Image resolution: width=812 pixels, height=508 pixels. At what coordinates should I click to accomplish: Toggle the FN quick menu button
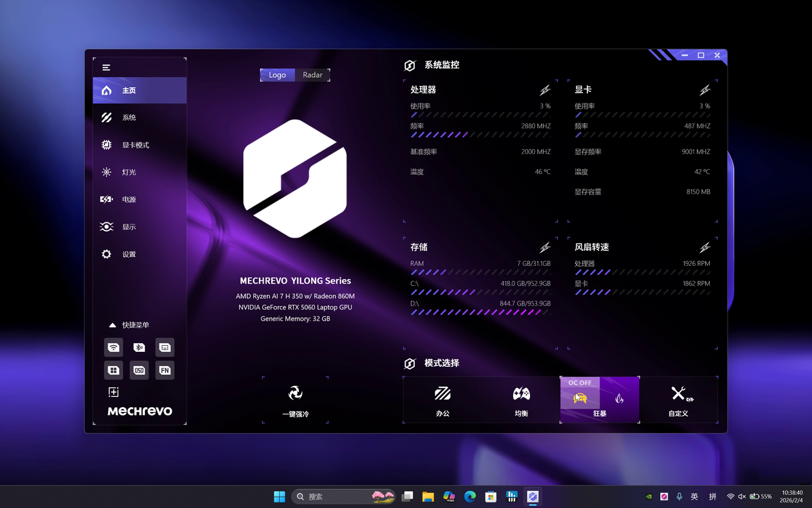click(165, 370)
